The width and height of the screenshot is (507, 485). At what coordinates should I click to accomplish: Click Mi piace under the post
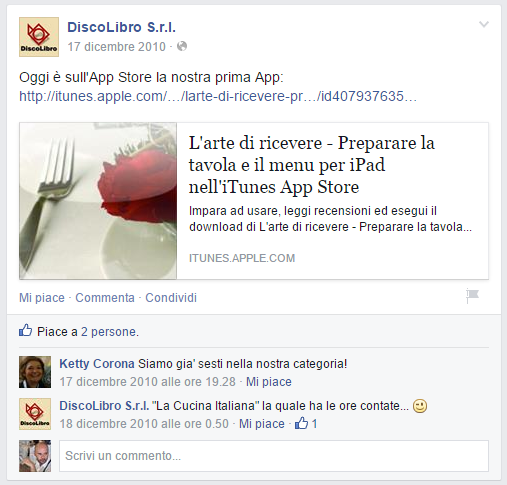pyautogui.click(x=42, y=298)
